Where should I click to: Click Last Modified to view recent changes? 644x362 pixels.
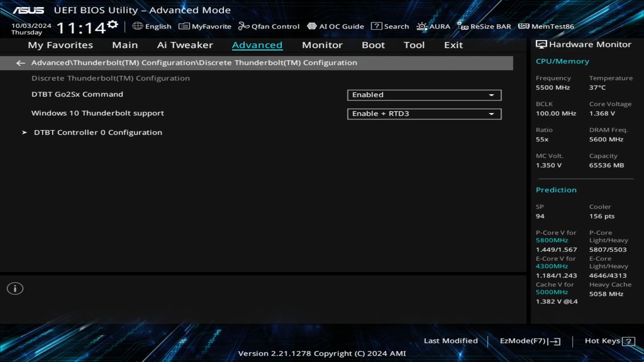[450, 340]
